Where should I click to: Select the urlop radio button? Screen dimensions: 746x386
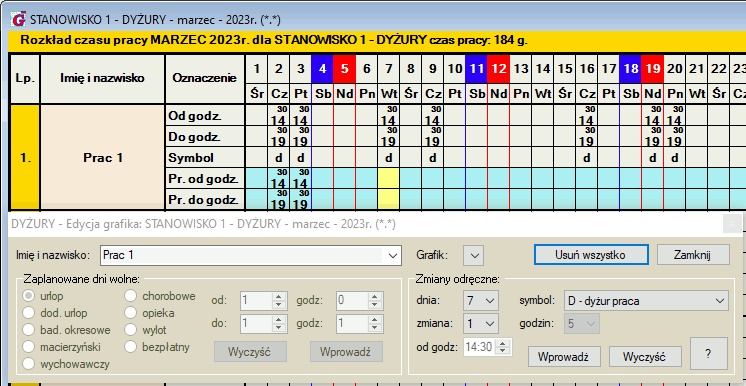[29, 296]
